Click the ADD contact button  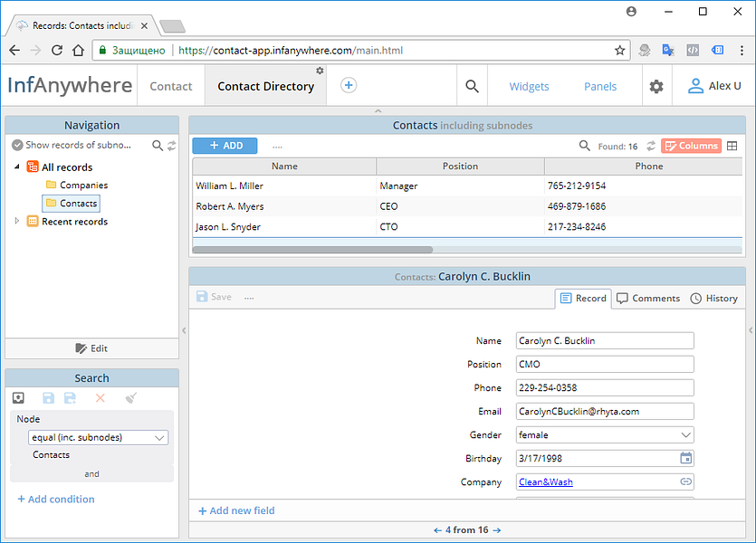click(225, 146)
